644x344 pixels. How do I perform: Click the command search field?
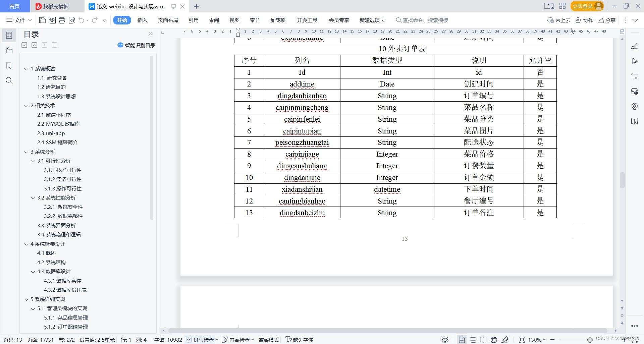coord(422,20)
